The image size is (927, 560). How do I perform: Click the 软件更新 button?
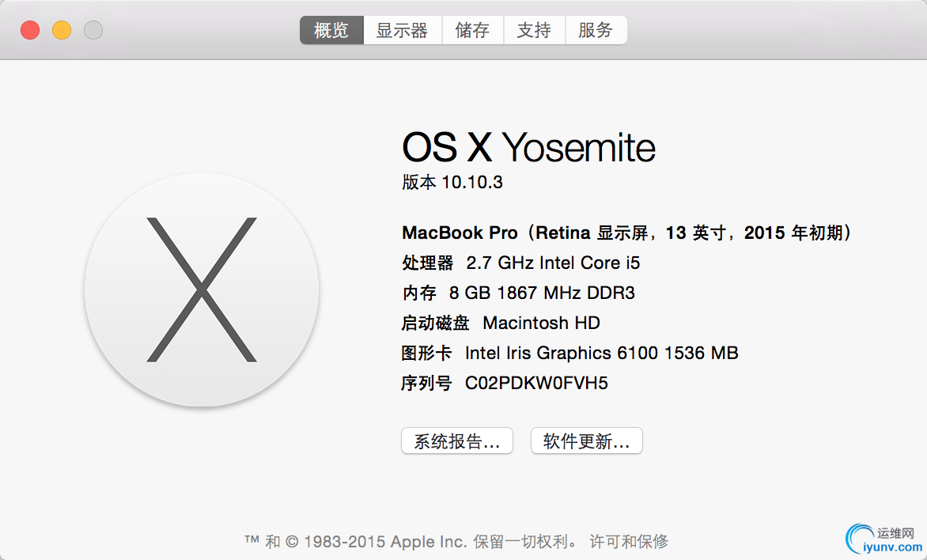[586, 441]
